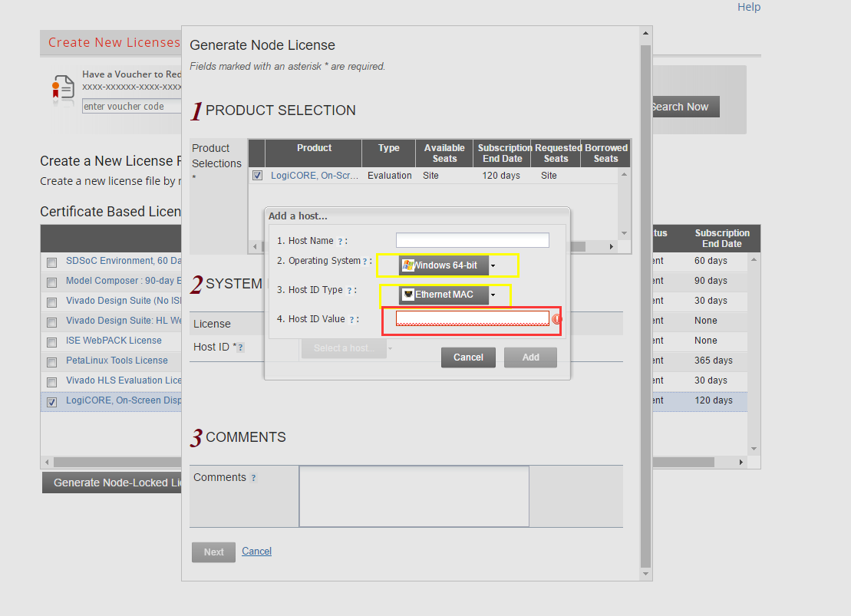Open the Help menu

coord(748,7)
